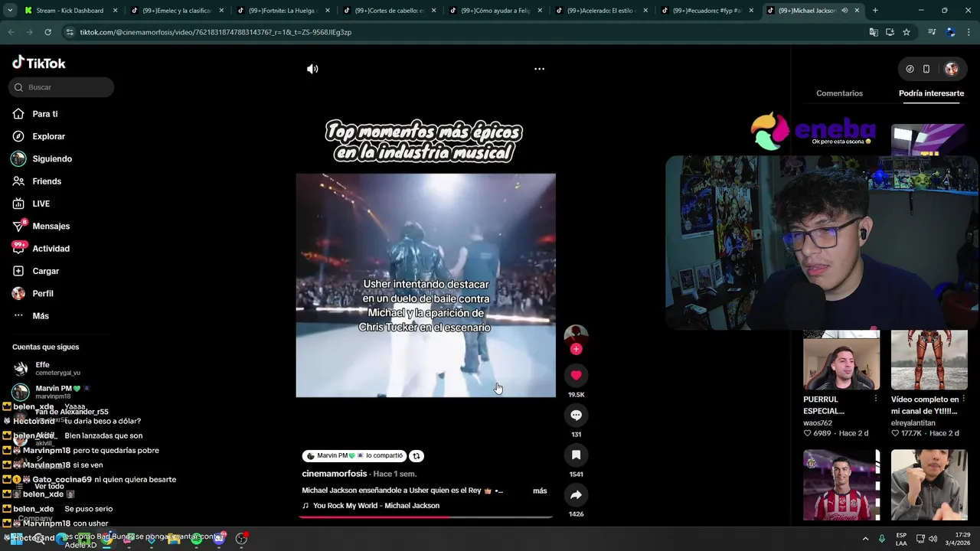Open the Chrome three-dots menu
The height and width of the screenshot is (551, 980).
[969, 32]
